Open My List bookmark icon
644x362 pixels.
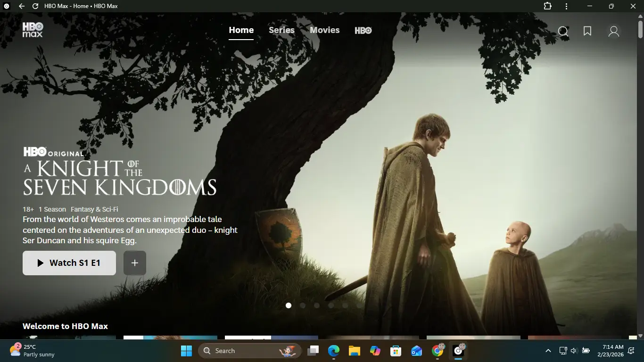tap(587, 31)
